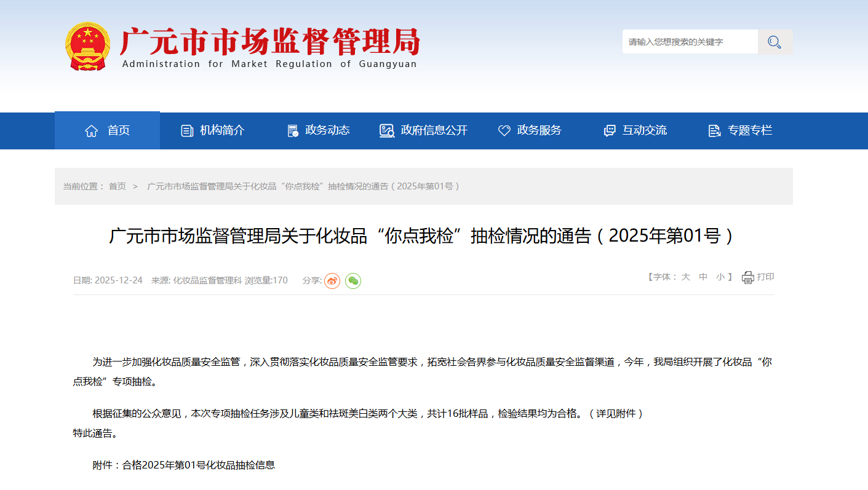Set font size to 小
Screen dimensions: 868x490
pyautogui.click(x=720, y=277)
